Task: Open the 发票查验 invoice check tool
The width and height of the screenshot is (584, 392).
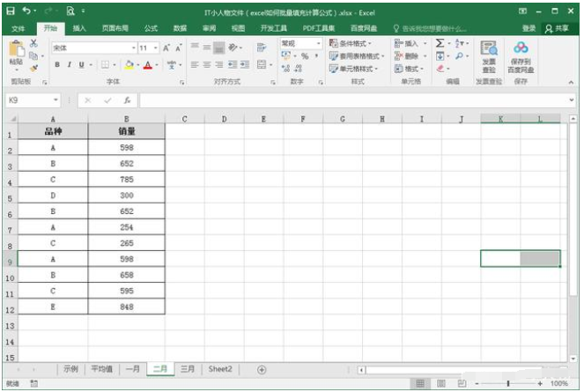Action: (489, 55)
